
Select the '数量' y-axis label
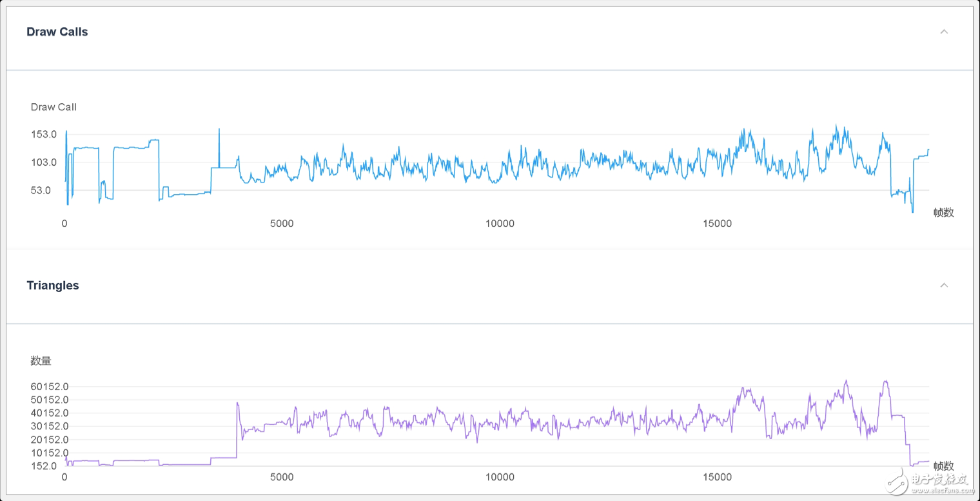[x=41, y=360]
